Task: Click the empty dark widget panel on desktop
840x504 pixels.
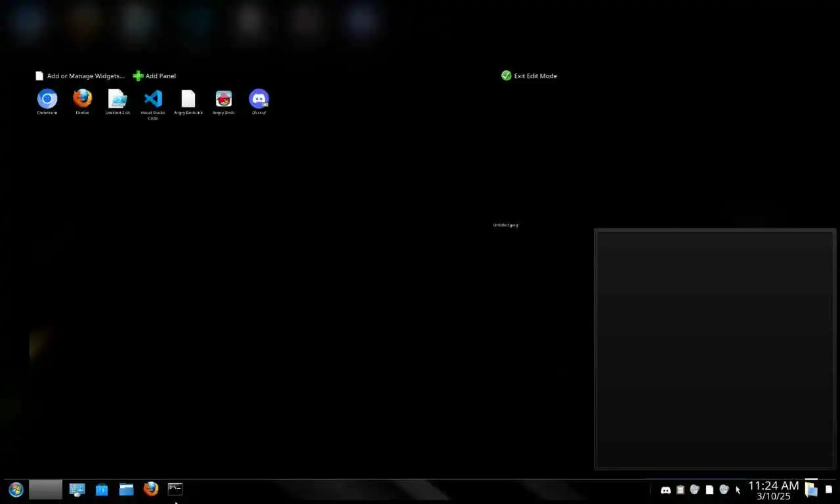Action: coord(715,349)
